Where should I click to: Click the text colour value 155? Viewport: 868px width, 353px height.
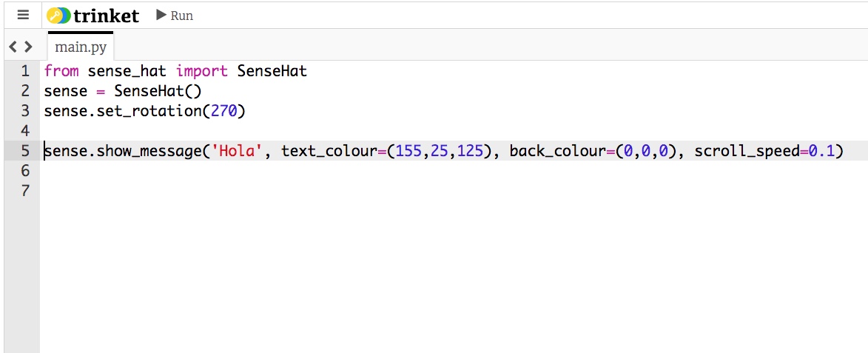coord(408,151)
